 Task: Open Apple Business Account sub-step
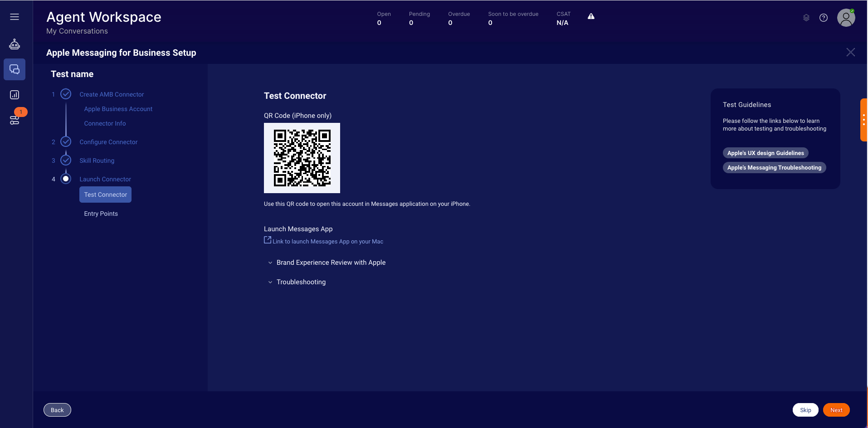click(x=118, y=109)
